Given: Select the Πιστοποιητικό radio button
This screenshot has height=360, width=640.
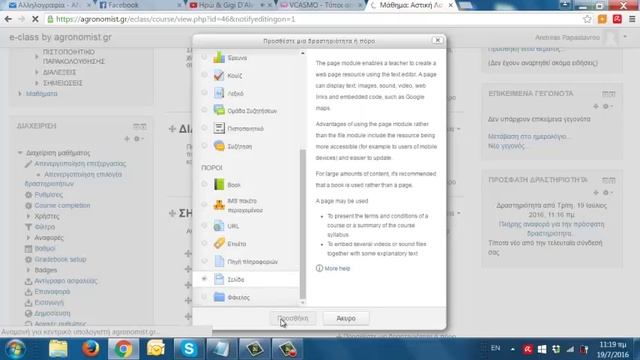Looking at the screenshot, I should pos(204,128).
